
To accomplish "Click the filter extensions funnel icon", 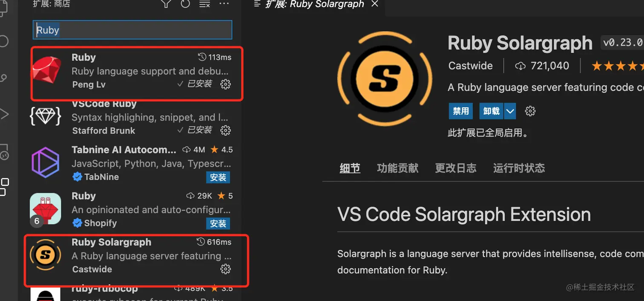I will point(166,4).
